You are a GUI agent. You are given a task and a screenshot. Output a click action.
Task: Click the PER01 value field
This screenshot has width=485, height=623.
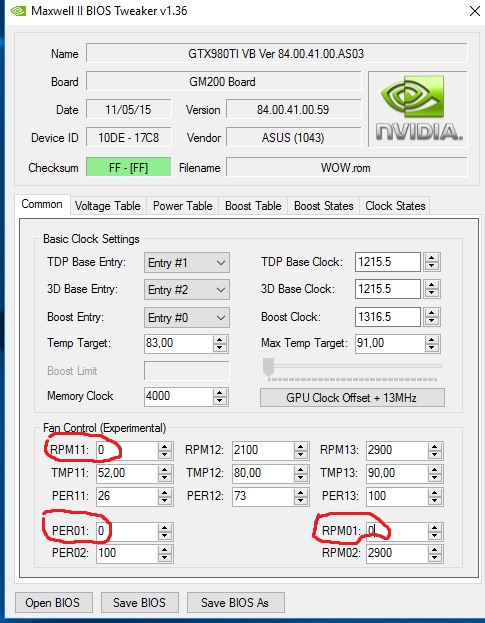pyautogui.click(x=127, y=531)
